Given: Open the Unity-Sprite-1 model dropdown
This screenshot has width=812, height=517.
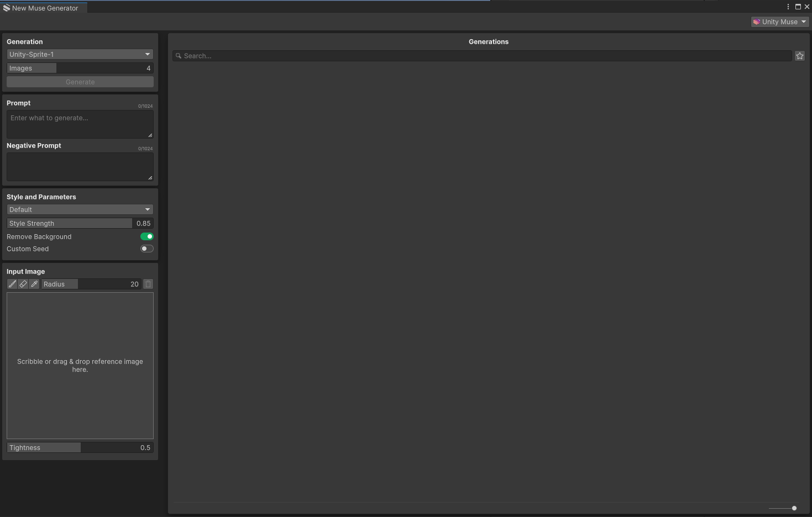Looking at the screenshot, I should coord(80,54).
